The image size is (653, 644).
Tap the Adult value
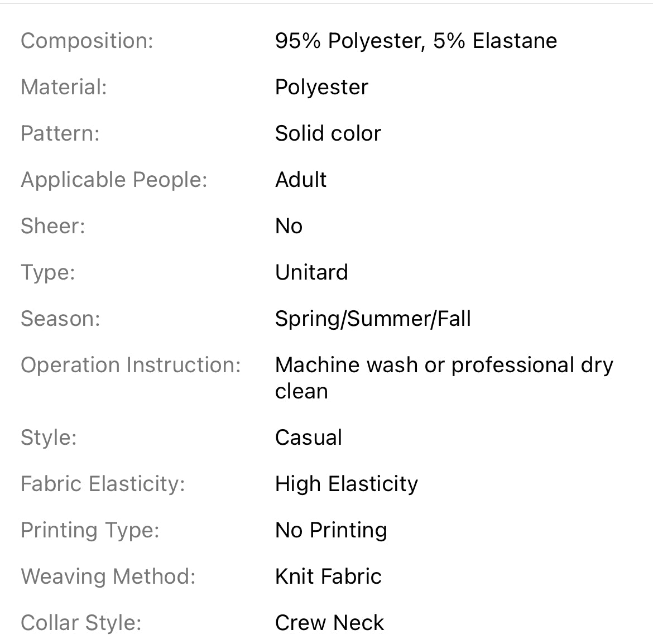pyautogui.click(x=301, y=180)
